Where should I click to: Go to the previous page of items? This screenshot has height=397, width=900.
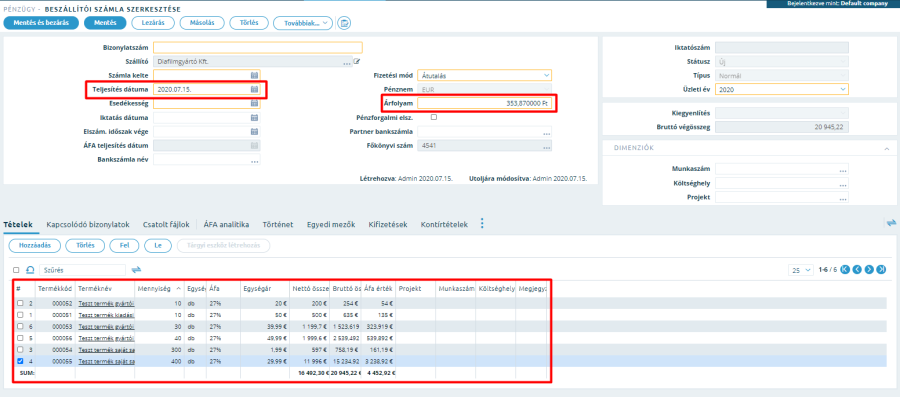857,270
